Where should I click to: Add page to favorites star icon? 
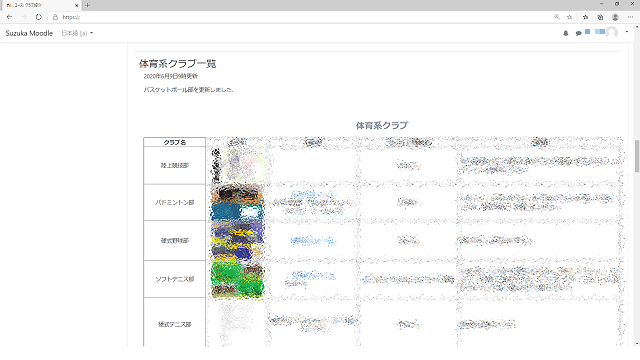click(569, 17)
